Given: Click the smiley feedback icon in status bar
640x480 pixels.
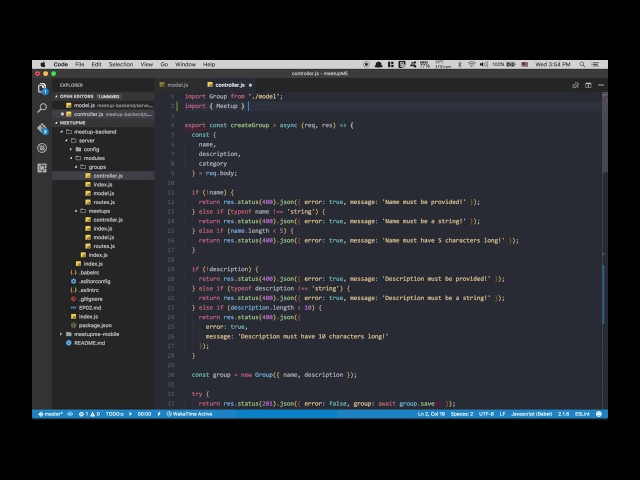Looking at the screenshot, I should [x=599, y=414].
